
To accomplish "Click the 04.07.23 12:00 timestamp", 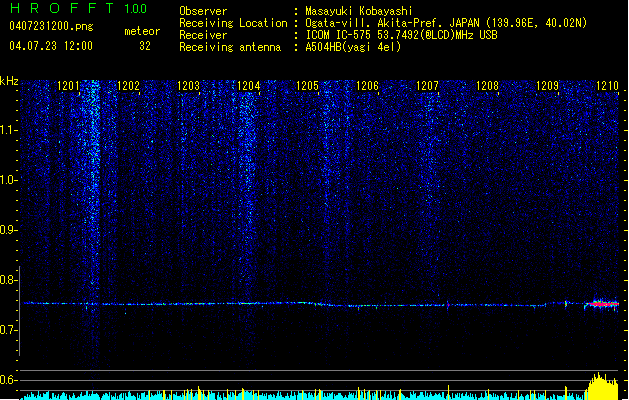I will coord(51,46).
